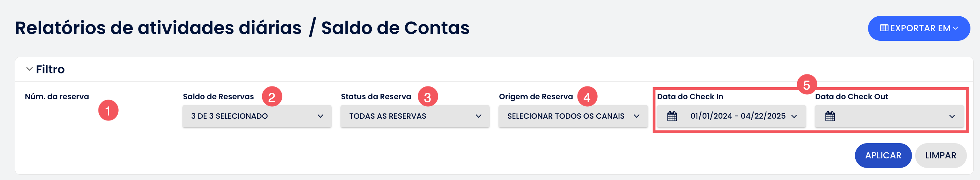Click the Filtro heading text
The height and width of the screenshot is (180, 980).
pos(50,69)
